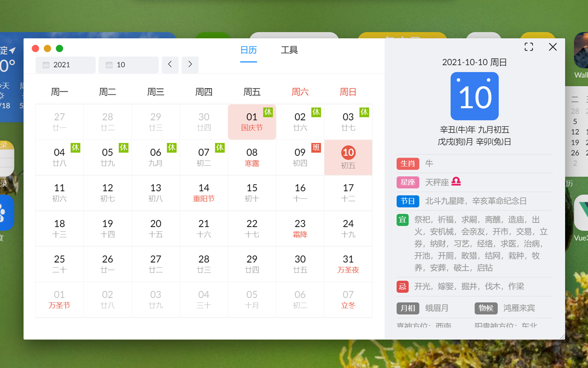This screenshot has height=368, width=588.
Task: Click the red 忌 tag in the detail panel
Action: tap(402, 286)
